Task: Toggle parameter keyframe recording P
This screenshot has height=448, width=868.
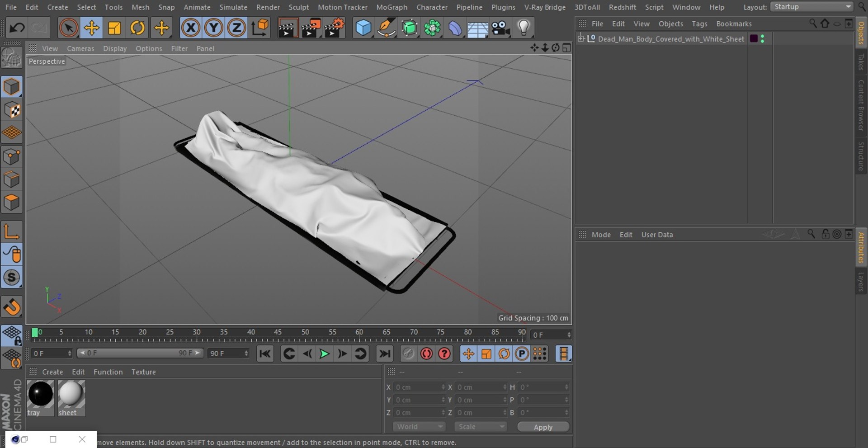Action: point(522,354)
